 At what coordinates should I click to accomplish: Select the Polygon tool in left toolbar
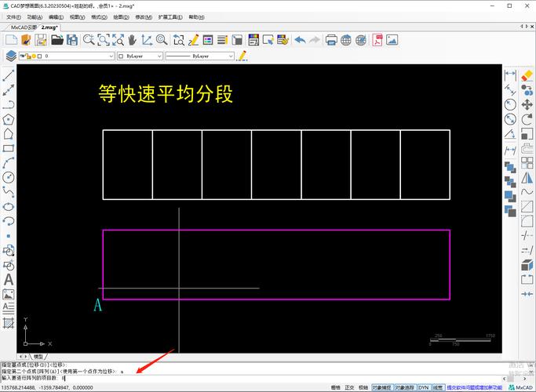pyautogui.click(x=9, y=119)
